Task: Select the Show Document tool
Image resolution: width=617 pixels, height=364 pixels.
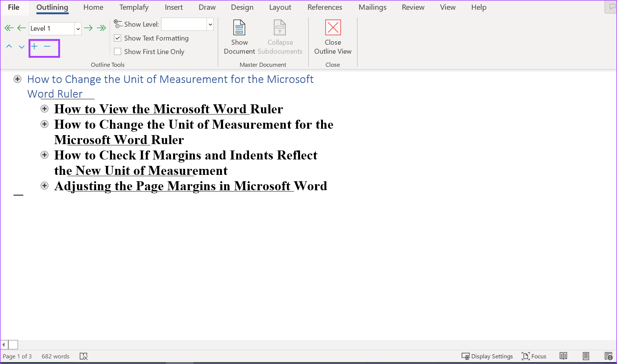Action: click(x=239, y=36)
